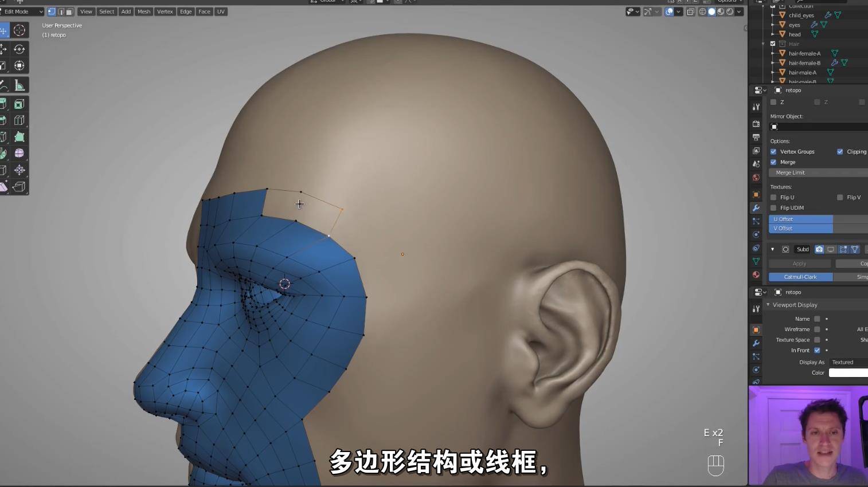Choose the Rip Region tool
The width and height of the screenshot is (868, 487).
point(19,187)
